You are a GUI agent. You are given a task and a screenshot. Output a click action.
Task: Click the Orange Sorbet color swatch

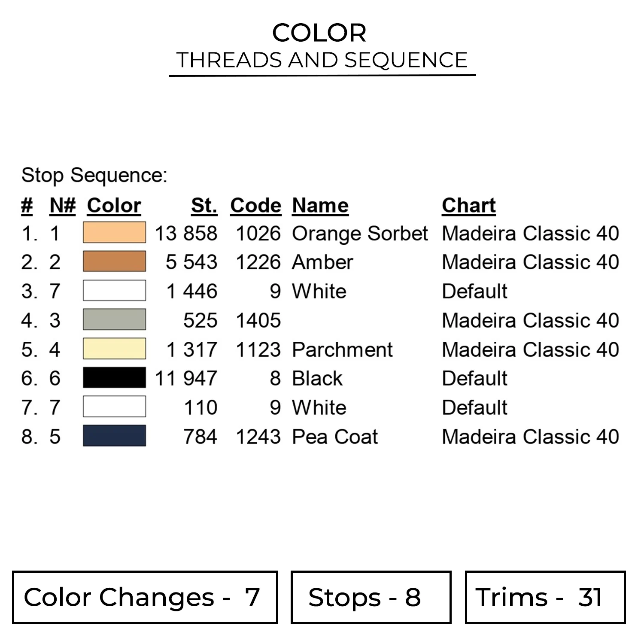(114, 233)
